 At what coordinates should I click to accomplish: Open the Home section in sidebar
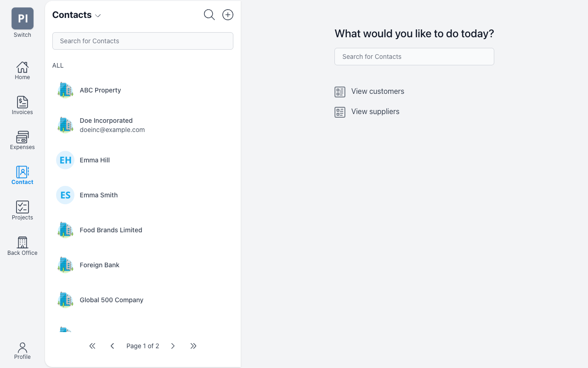pyautogui.click(x=22, y=71)
